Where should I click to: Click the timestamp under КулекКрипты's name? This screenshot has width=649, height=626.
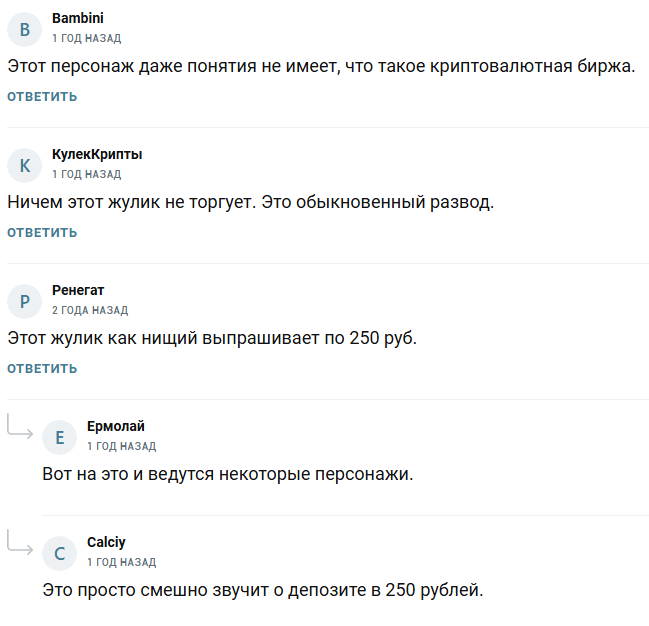click(86, 174)
